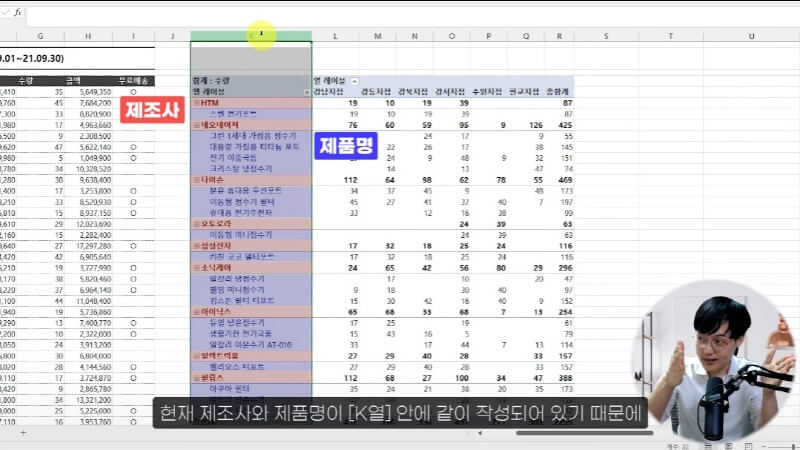Select column J header
This screenshot has height=450, width=800.
(172, 36)
